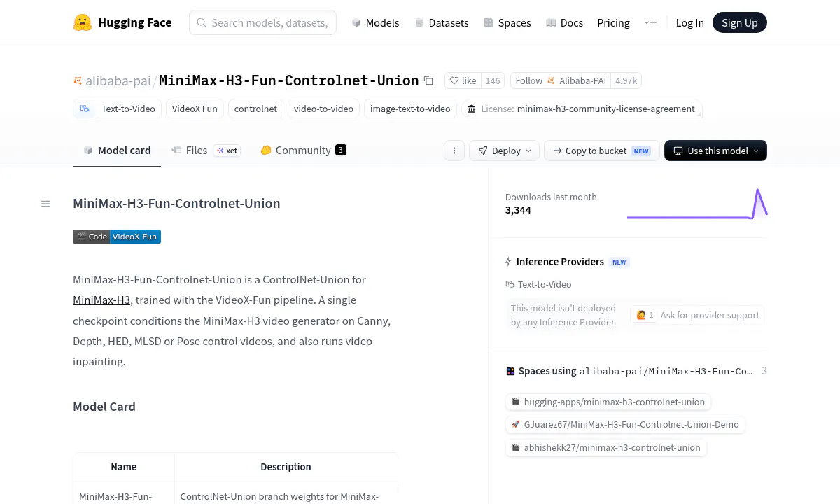Click the Model Card section heading
This screenshot has width=840, height=504.
point(104,407)
